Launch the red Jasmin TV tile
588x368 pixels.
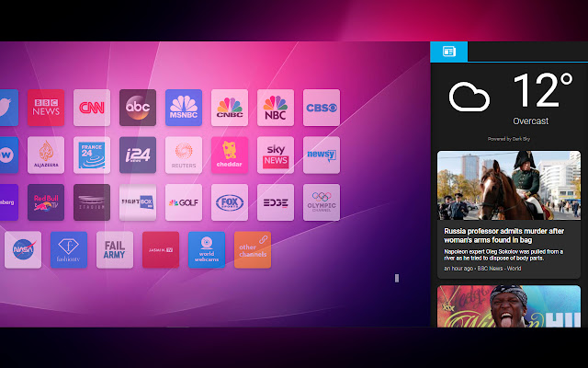click(161, 249)
